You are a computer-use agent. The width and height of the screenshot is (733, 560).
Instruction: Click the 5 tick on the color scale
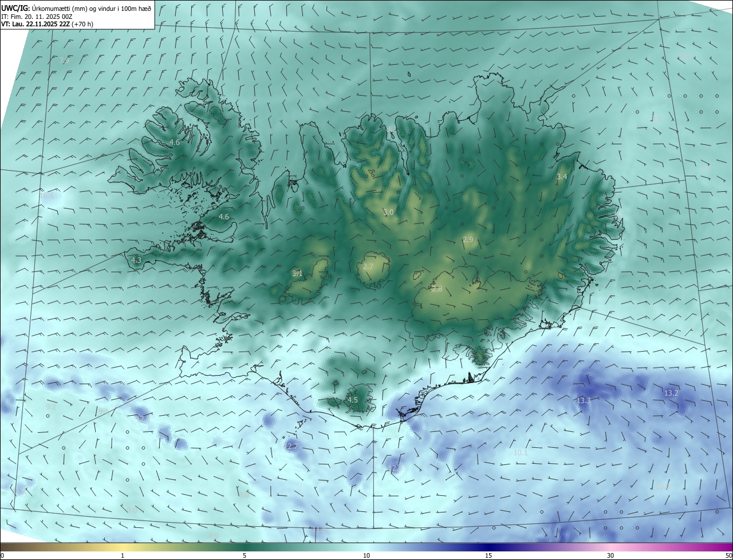coord(245,555)
